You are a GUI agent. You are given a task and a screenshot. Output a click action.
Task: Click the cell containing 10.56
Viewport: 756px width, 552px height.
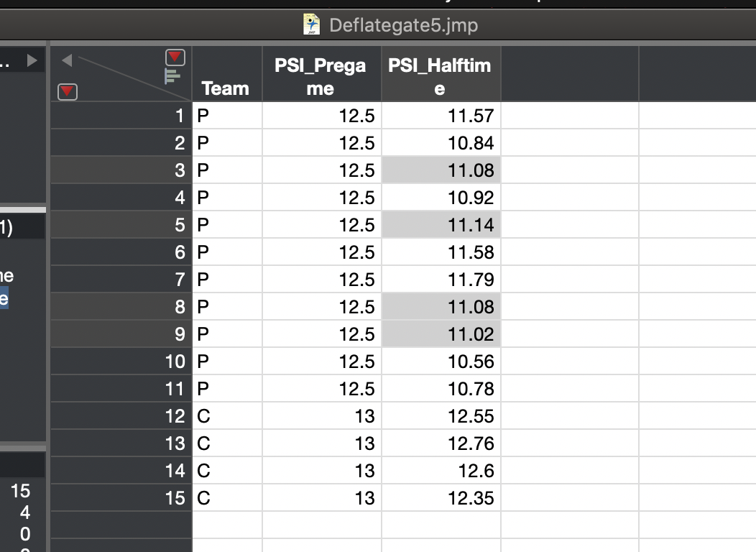[441, 362]
